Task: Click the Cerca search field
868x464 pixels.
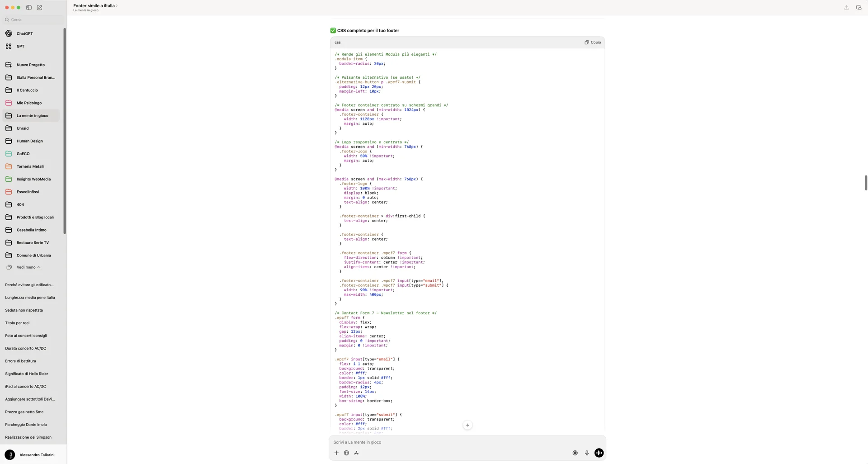Action: [x=34, y=20]
